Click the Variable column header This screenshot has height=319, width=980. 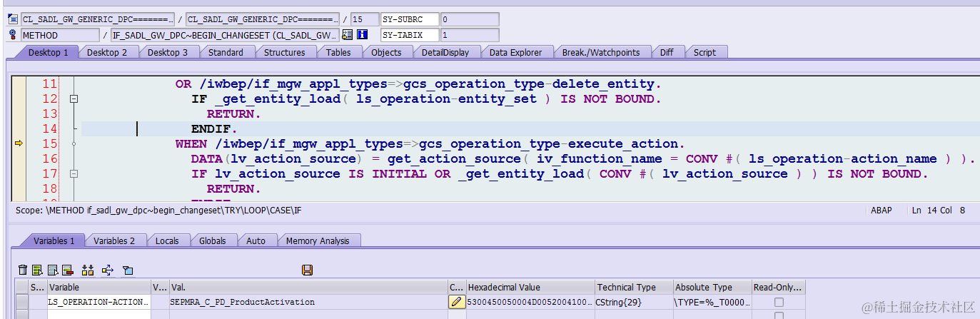click(x=99, y=287)
